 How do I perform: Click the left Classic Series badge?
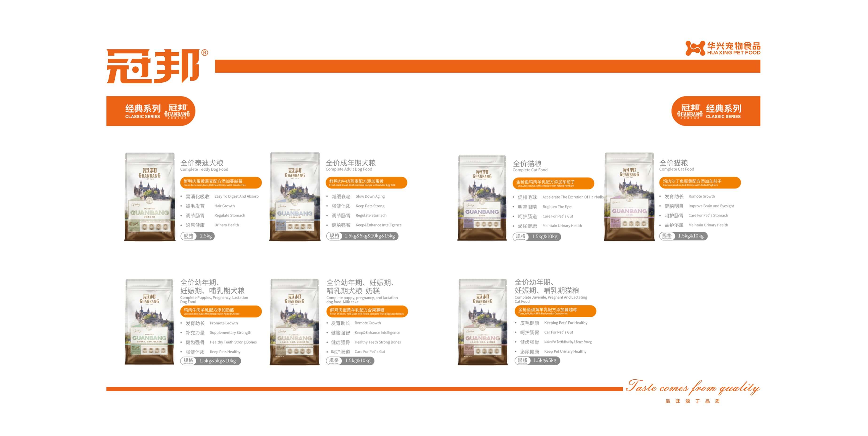(x=151, y=111)
